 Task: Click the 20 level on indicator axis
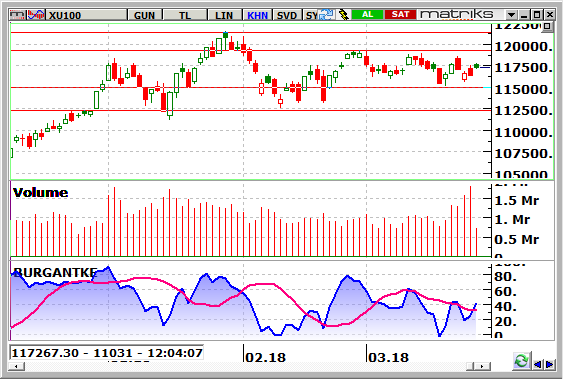click(505, 321)
